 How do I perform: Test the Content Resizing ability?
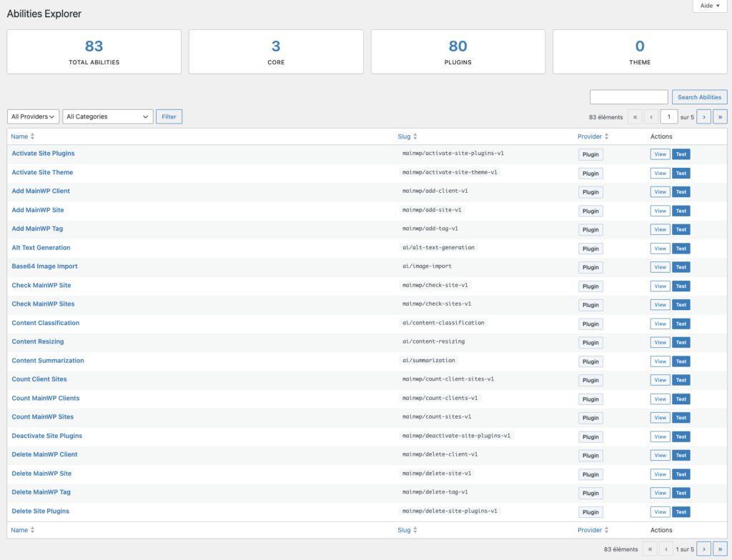[x=681, y=343]
